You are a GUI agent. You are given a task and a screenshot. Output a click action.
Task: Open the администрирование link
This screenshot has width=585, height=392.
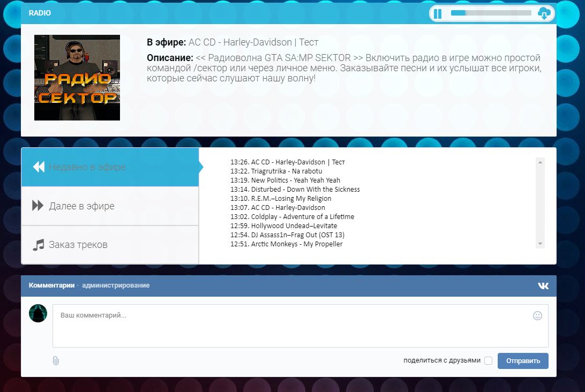116,285
